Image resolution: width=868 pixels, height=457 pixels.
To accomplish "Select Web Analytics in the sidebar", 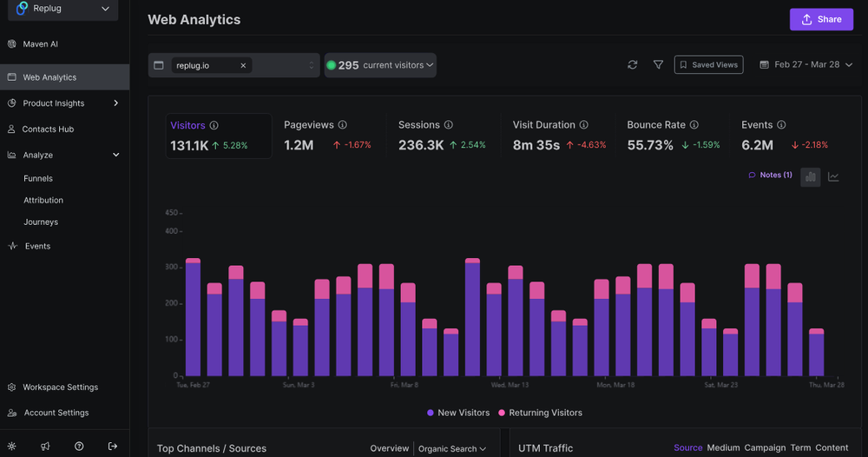I will 65,77.
